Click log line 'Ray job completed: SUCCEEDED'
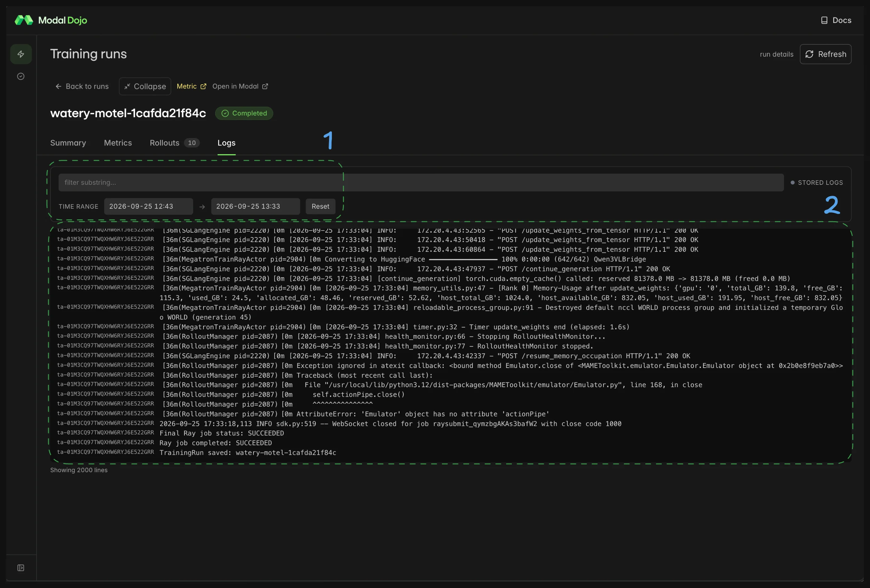The width and height of the screenshot is (870, 588). pos(216,443)
